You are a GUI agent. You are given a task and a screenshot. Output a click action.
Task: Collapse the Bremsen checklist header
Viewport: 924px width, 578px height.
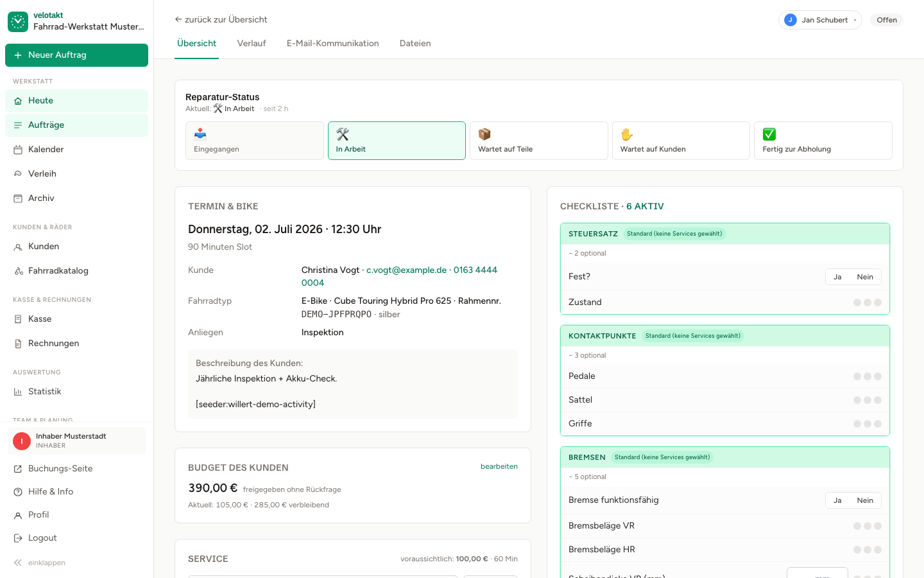click(725, 457)
